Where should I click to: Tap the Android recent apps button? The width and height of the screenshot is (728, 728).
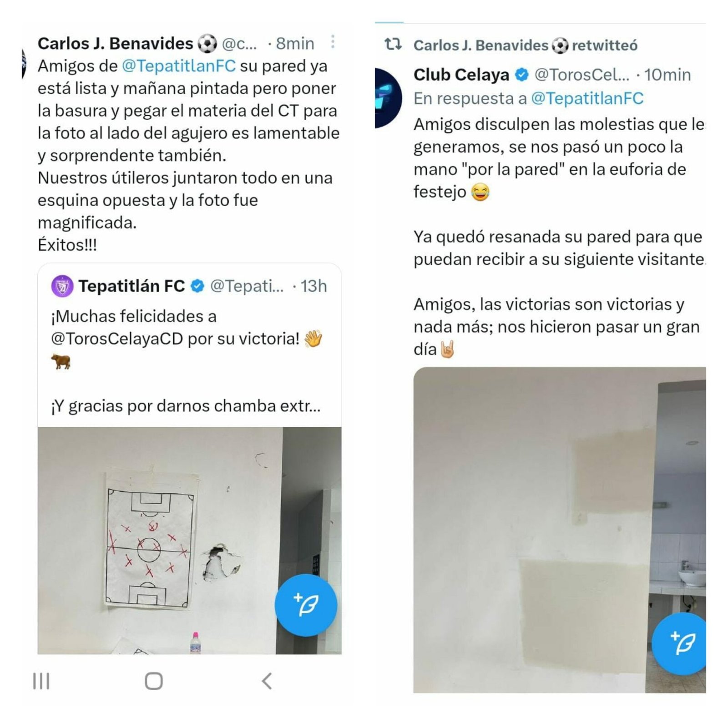click(x=41, y=681)
